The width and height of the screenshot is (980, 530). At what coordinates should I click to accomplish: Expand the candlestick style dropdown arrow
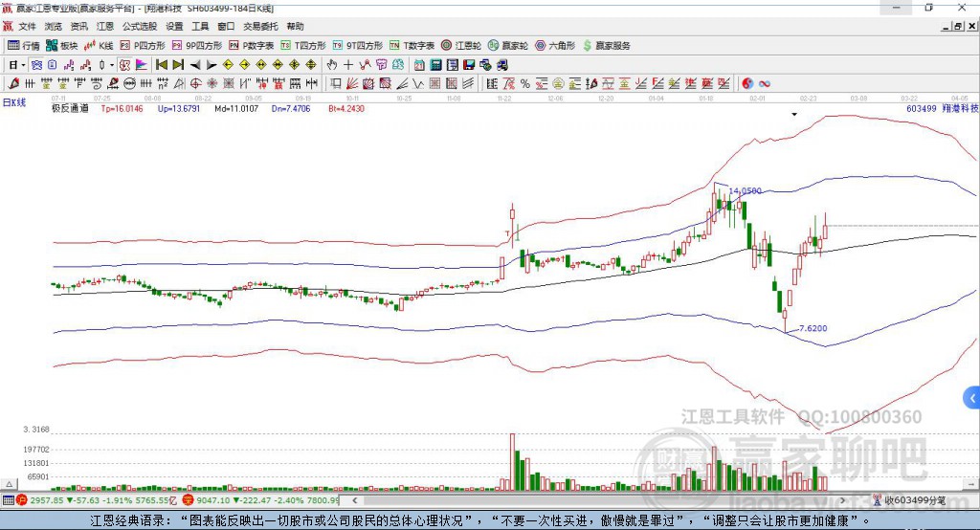coord(112,64)
